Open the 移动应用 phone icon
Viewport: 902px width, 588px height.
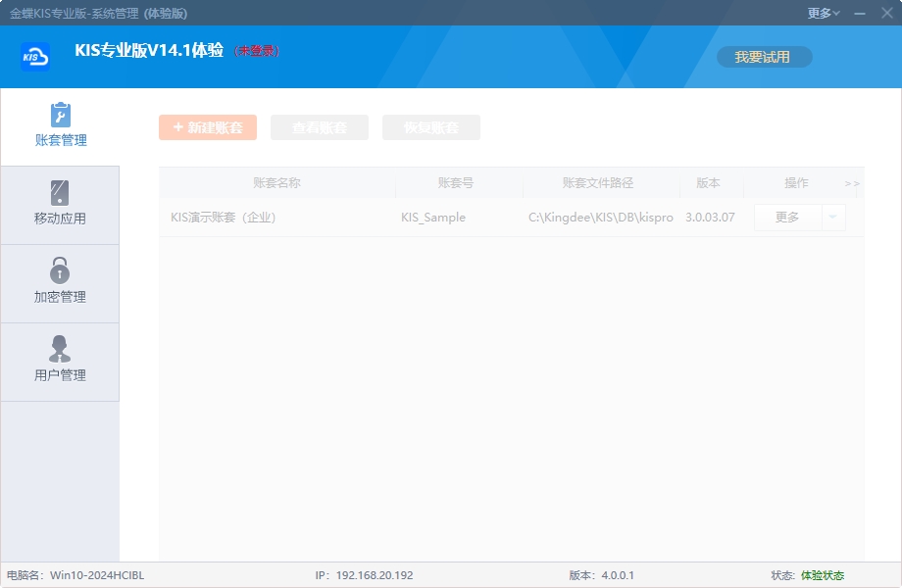[60, 192]
